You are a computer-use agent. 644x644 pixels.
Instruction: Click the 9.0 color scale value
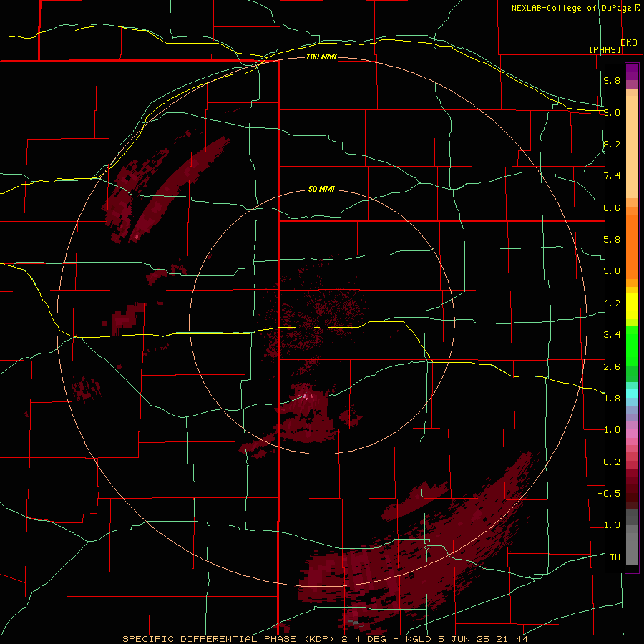(612, 112)
